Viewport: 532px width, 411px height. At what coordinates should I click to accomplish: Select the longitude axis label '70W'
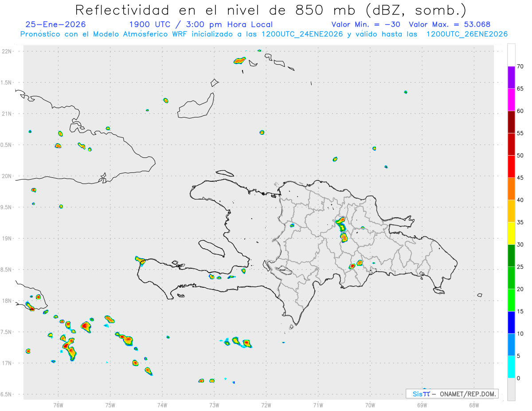(370, 405)
